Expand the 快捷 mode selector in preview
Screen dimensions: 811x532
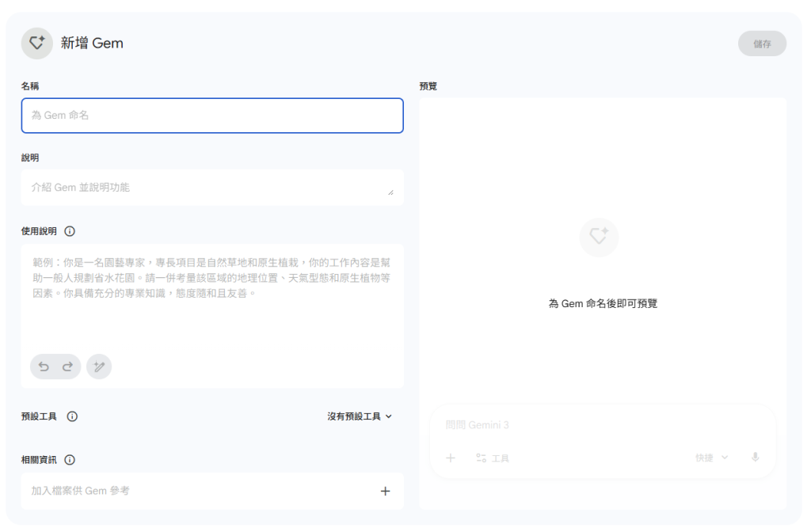point(711,458)
